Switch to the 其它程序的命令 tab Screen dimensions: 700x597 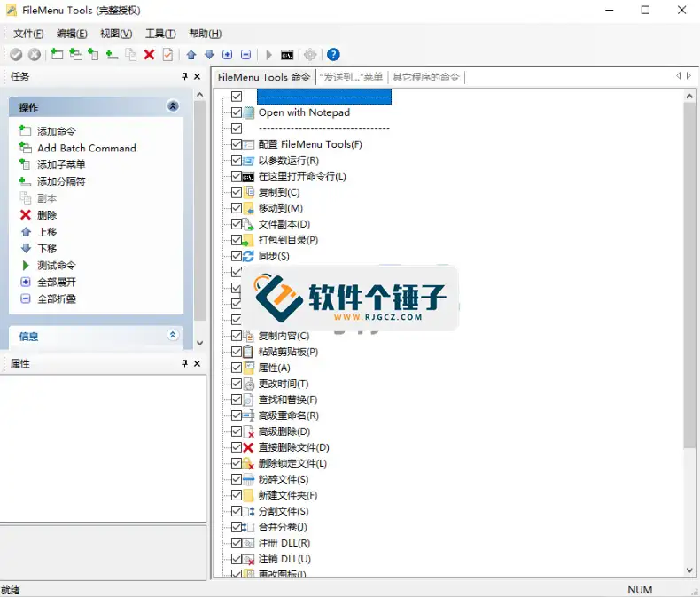click(425, 77)
